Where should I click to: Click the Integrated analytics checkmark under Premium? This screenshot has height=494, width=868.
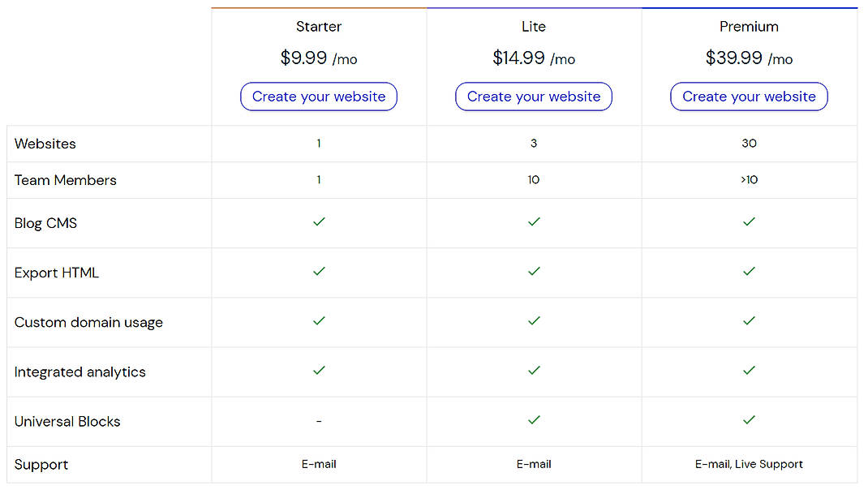click(x=749, y=370)
